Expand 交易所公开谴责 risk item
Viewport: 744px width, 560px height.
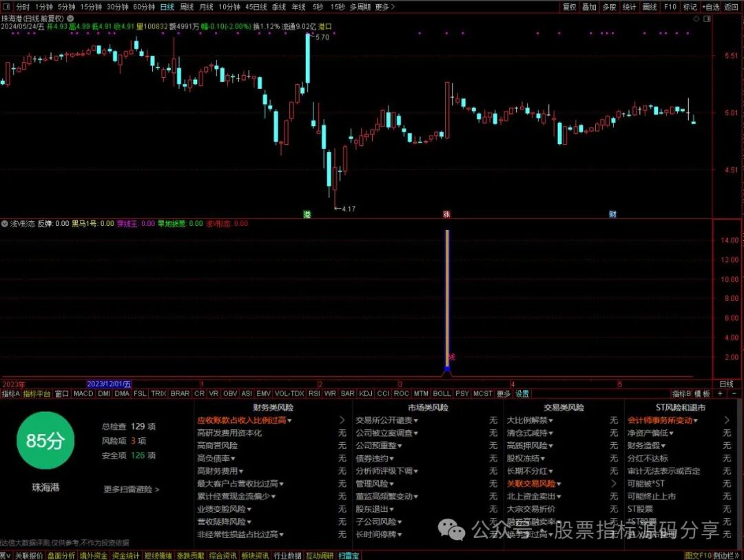tap(386, 420)
